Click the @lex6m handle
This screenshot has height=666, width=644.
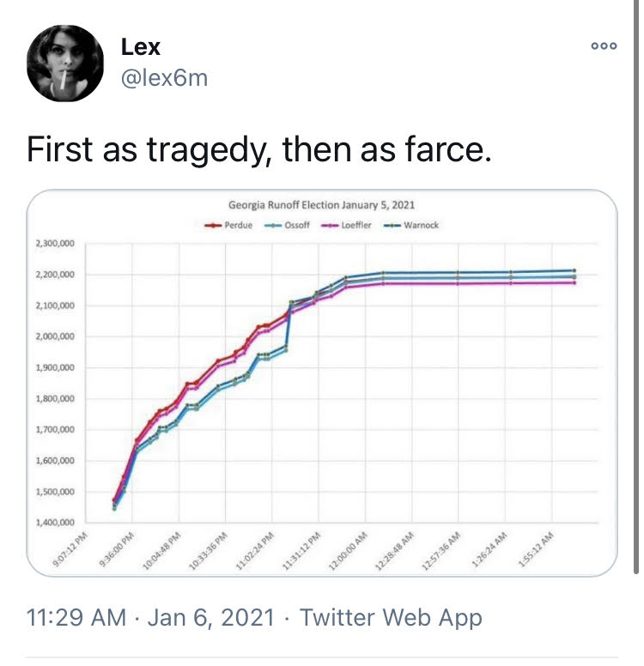165,78
